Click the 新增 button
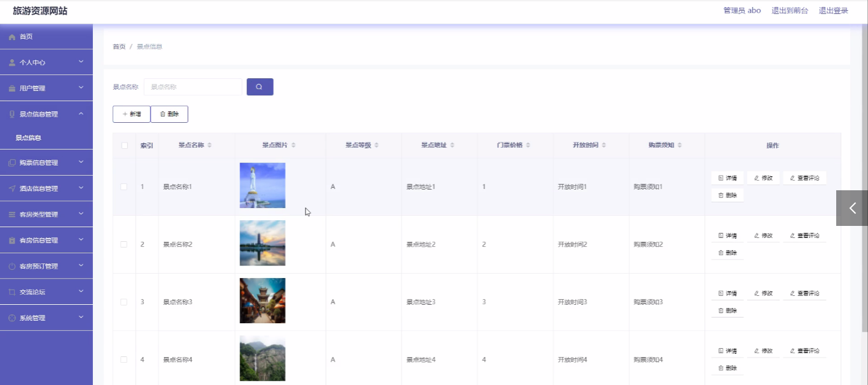The width and height of the screenshot is (868, 385). click(132, 114)
